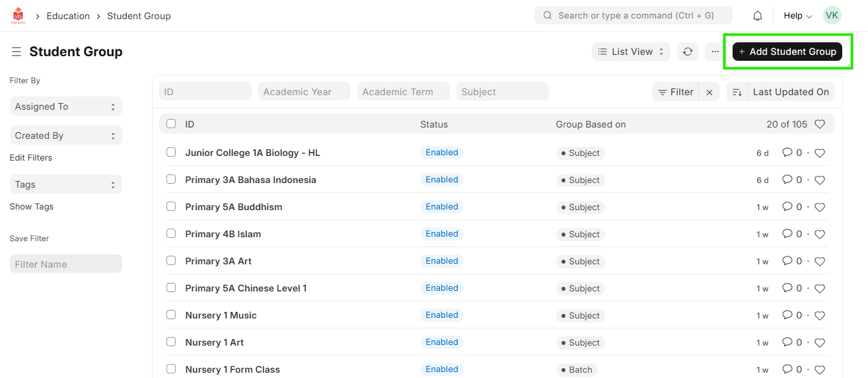Click the heart icon in list header
This screenshot has width=868, height=378.
(x=820, y=124)
